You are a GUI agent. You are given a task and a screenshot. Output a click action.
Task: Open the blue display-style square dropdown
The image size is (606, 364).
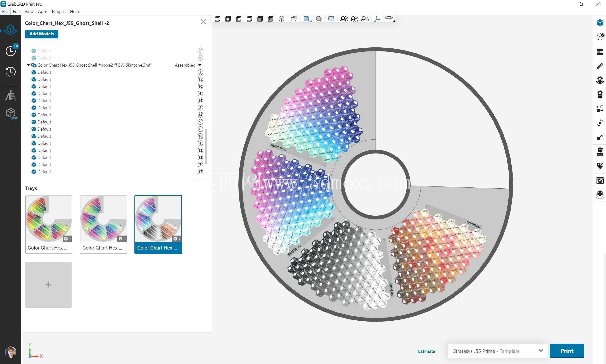pyautogui.click(x=307, y=19)
